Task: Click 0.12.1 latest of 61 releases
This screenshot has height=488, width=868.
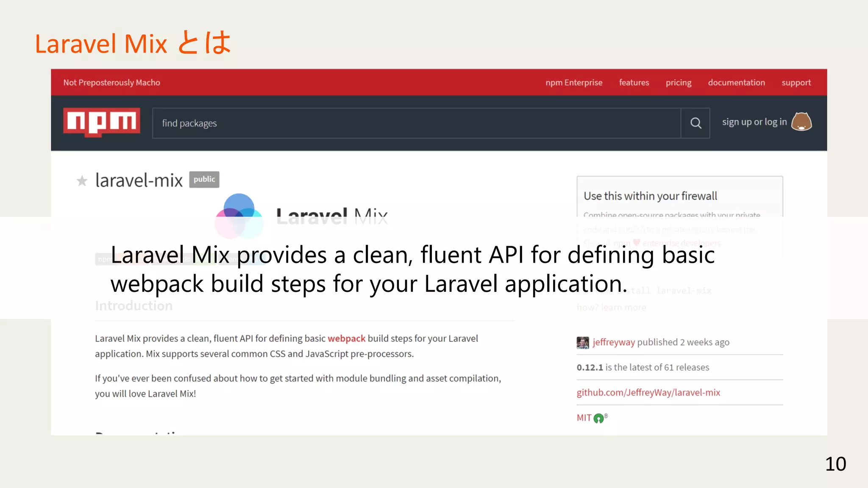Action: pyautogui.click(x=643, y=367)
